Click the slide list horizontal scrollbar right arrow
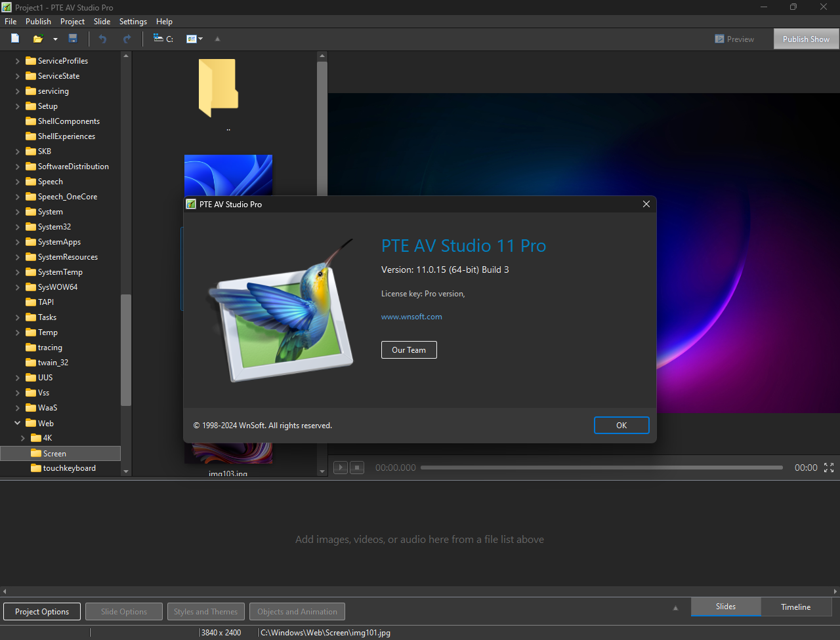The image size is (840, 640). tap(835, 591)
